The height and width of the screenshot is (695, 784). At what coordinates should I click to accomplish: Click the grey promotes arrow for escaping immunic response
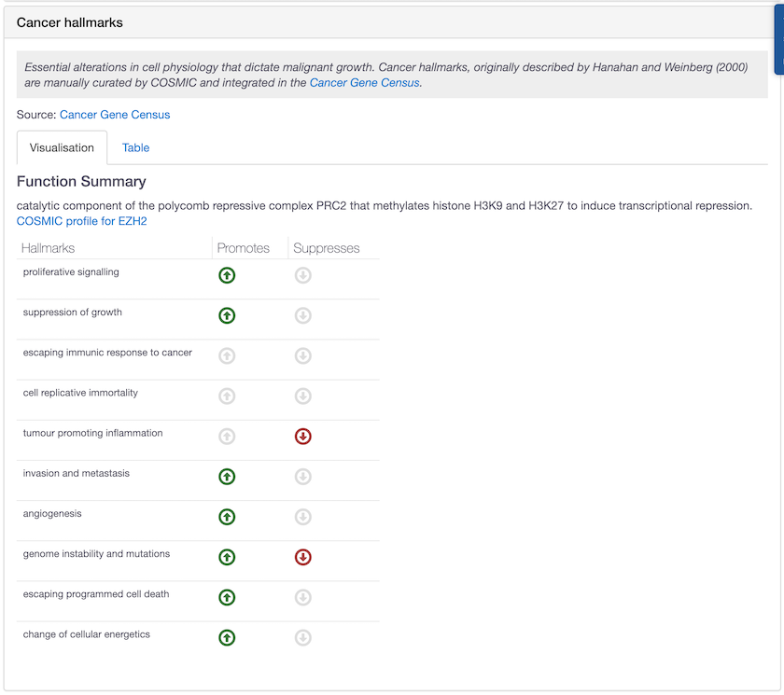[227, 355]
